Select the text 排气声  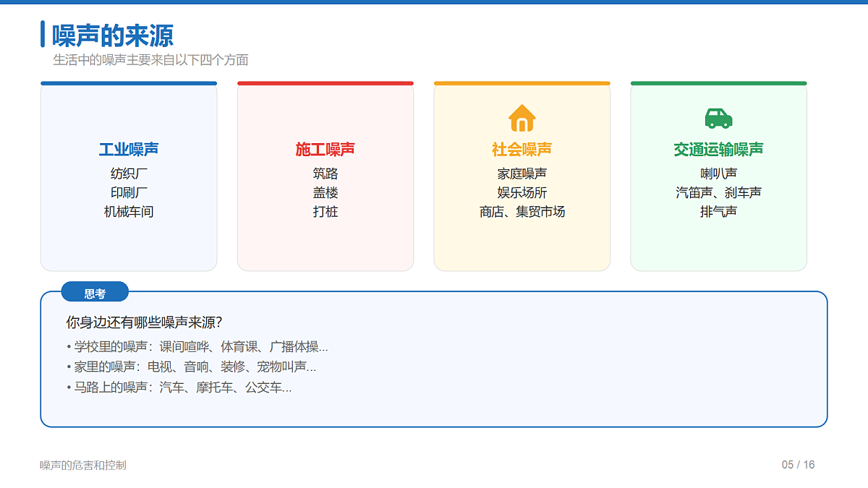(718, 212)
